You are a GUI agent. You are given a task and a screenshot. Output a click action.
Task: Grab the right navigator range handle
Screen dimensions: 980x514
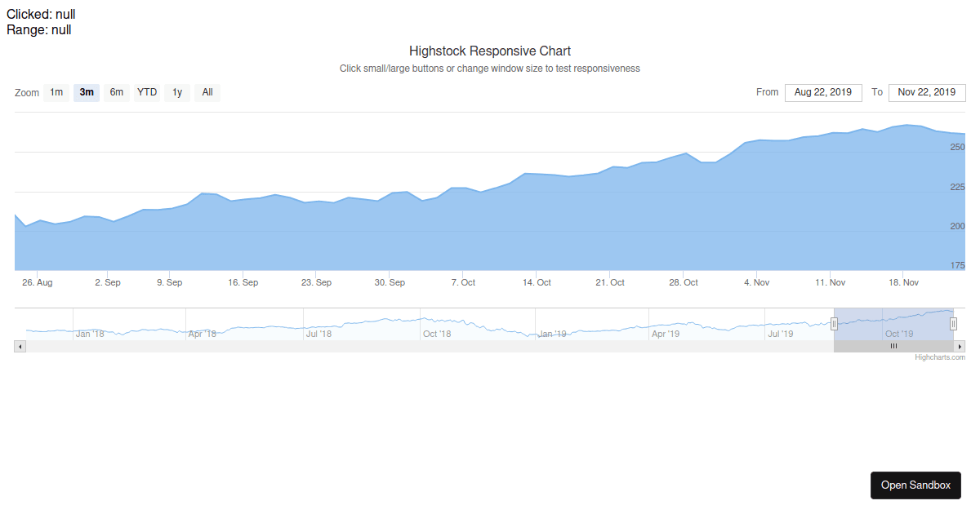coord(952,323)
